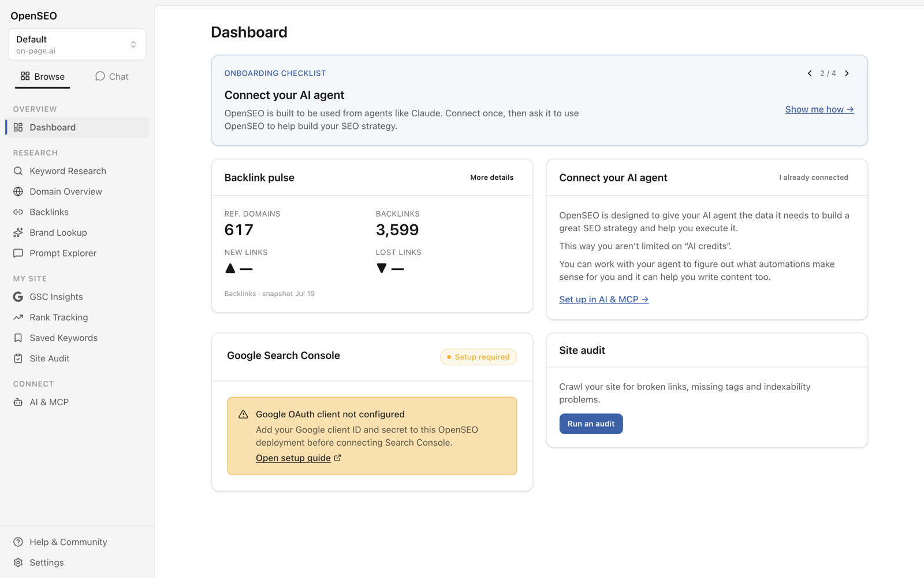The width and height of the screenshot is (924, 578).
Task: Click the Backlinks chain-link icon
Action: tap(18, 212)
